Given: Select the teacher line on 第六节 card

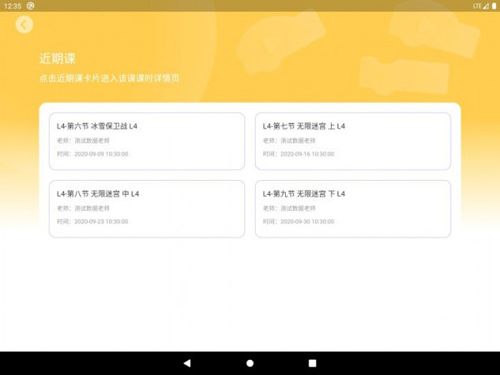Looking at the screenshot, I should [83, 141].
